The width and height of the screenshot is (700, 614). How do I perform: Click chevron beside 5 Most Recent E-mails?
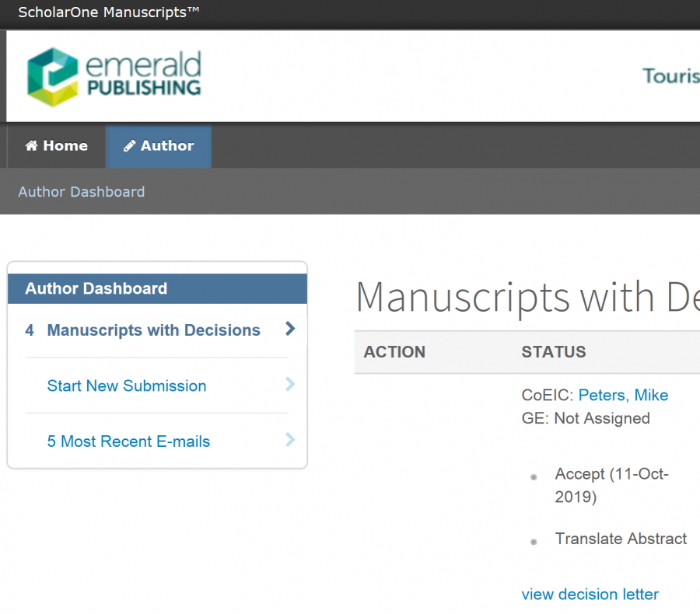290,440
